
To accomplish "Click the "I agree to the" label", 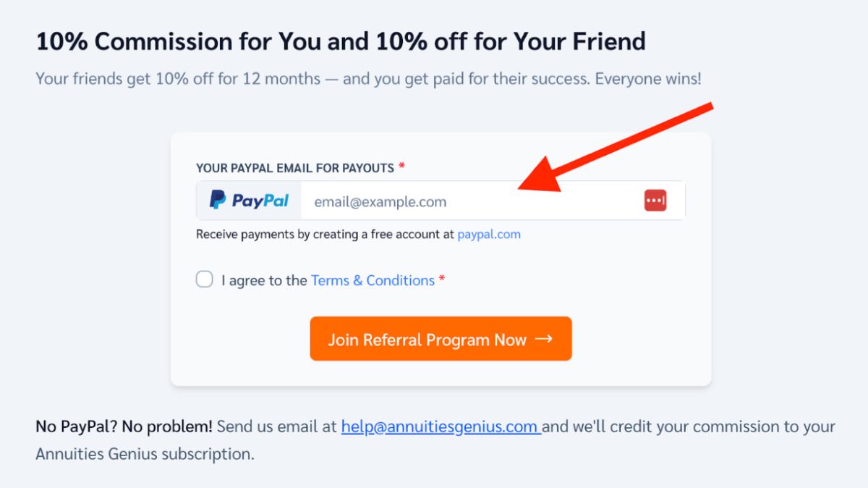I will [264, 280].
